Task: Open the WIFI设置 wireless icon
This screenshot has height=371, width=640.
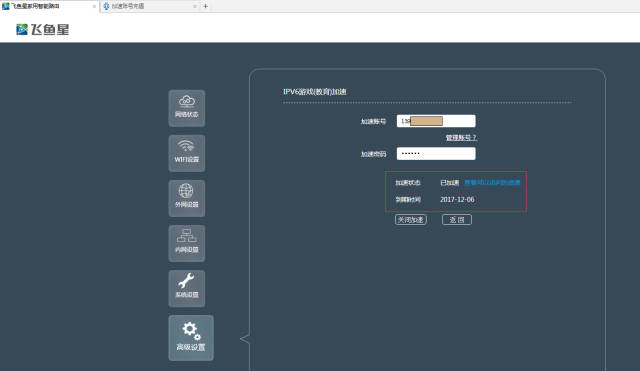Action: tap(187, 153)
